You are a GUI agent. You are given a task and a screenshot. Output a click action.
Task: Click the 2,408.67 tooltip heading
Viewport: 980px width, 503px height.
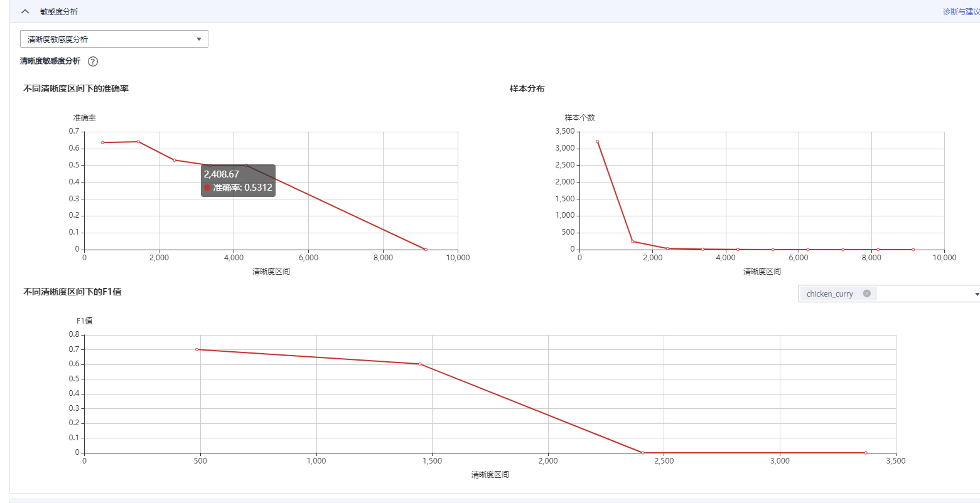click(222, 174)
